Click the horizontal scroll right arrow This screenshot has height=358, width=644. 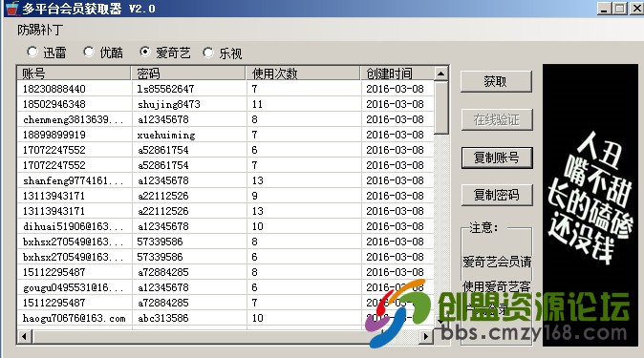click(x=426, y=337)
